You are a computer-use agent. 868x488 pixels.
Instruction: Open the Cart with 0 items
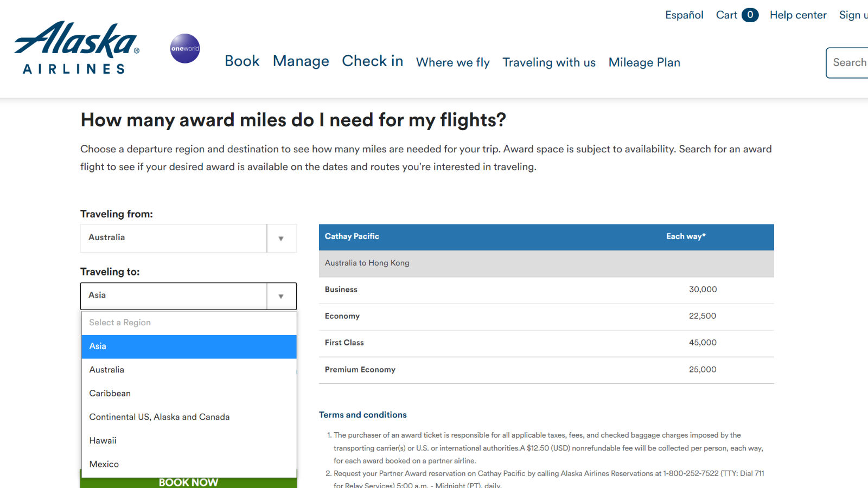pyautogui.click(x=737, y=15)
